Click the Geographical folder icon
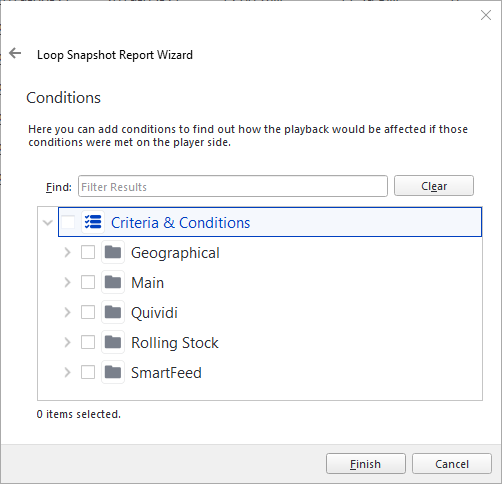The width and height of the screenshot is (502, 484). click(x=113, y=252)
